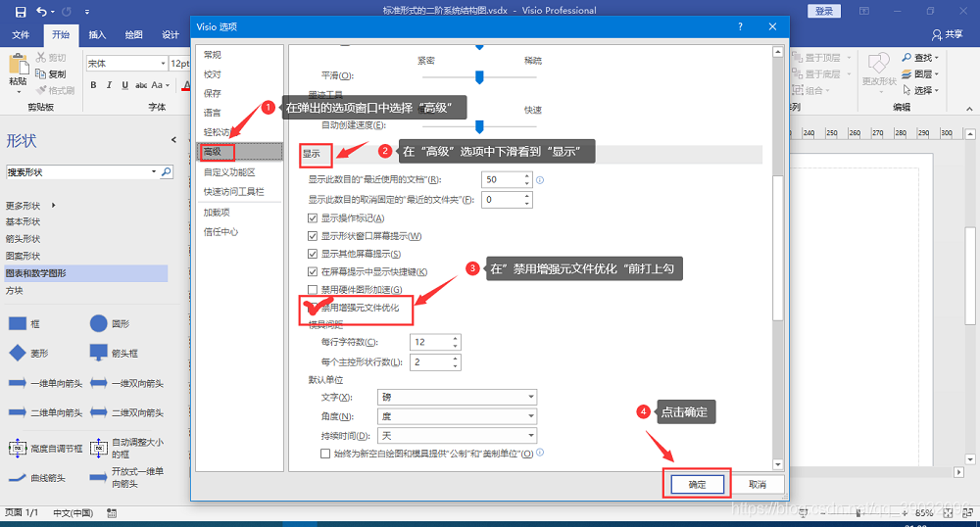Open the 文件 ribbon tab
Viewport: 980px width, 527px height.
(21, 34)
